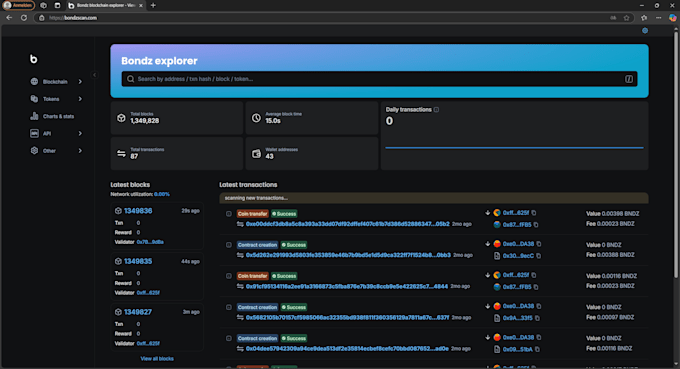The width and height of the screenshot is (680, 369).
Task: Copy contract address 0x30...9ecC
Action: coord(539,256)
